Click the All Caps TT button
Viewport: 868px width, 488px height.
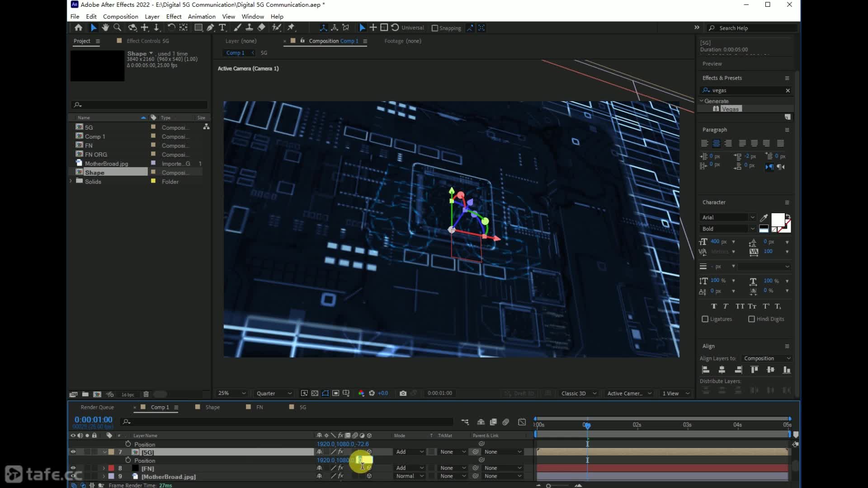click(740, 306)
